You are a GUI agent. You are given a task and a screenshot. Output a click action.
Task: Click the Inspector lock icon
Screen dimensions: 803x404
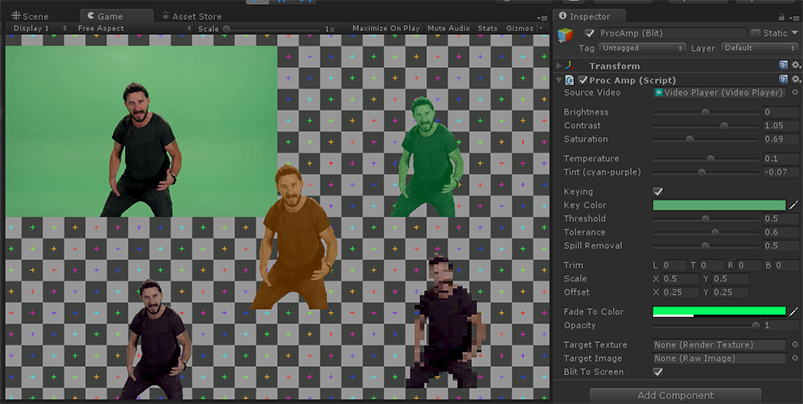coord(782,17)
